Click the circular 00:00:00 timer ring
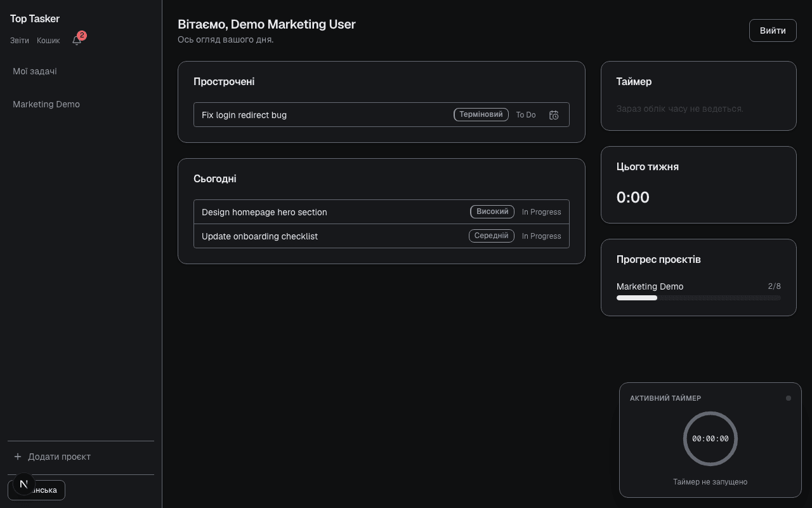The height and width of the screenshot is (508, 812). 710,439
